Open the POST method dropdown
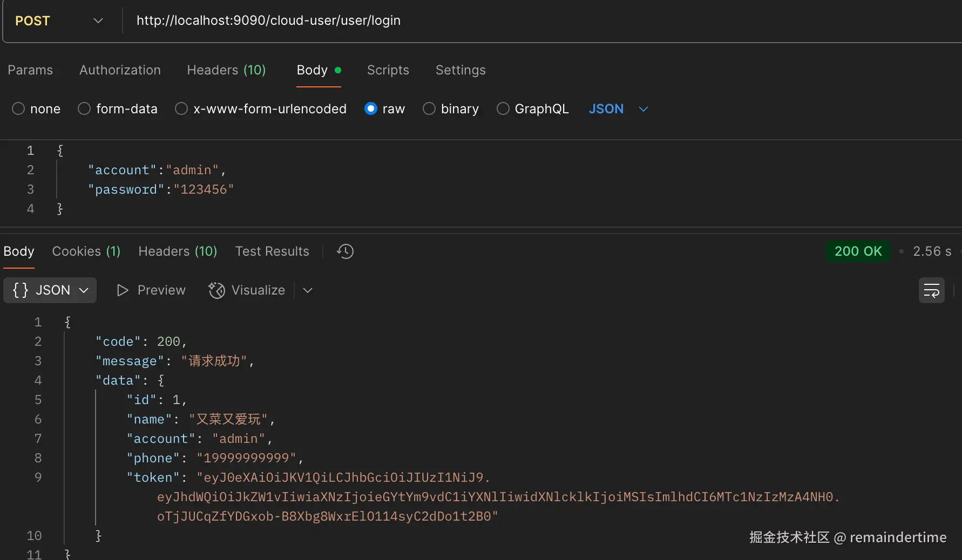The width and height of the screenshot is (962, 560). coord(58,21)
